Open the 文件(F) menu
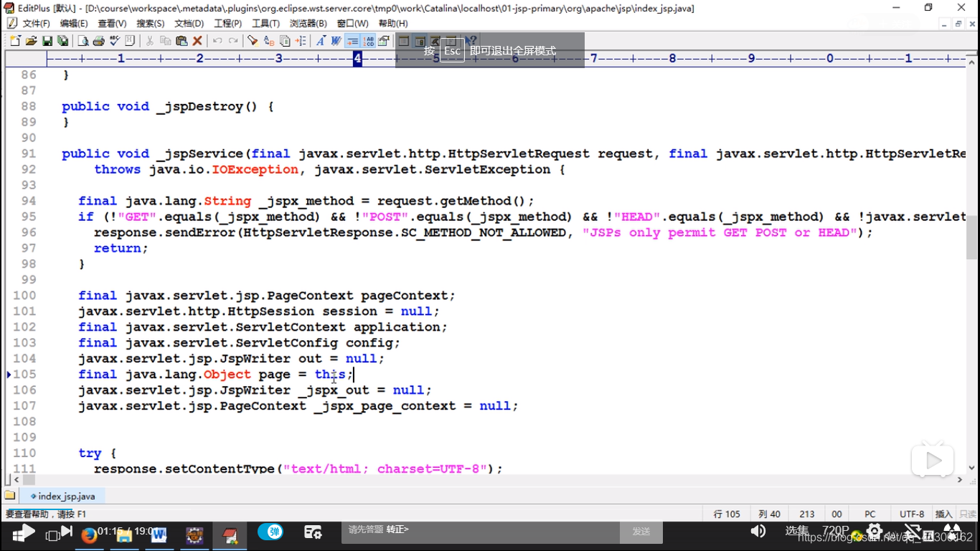Image resolution: width=980 pixels, height=551 pixels. [x=36, y=24]
